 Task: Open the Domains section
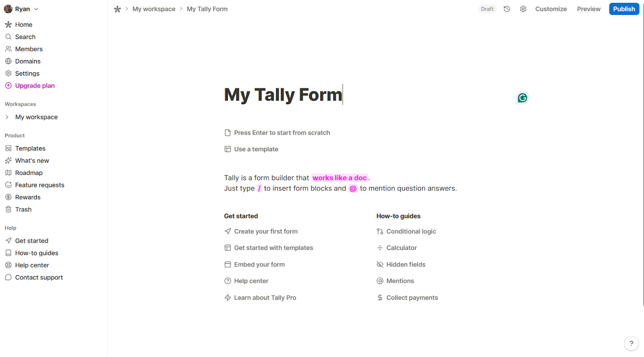(x=27, y=61)
